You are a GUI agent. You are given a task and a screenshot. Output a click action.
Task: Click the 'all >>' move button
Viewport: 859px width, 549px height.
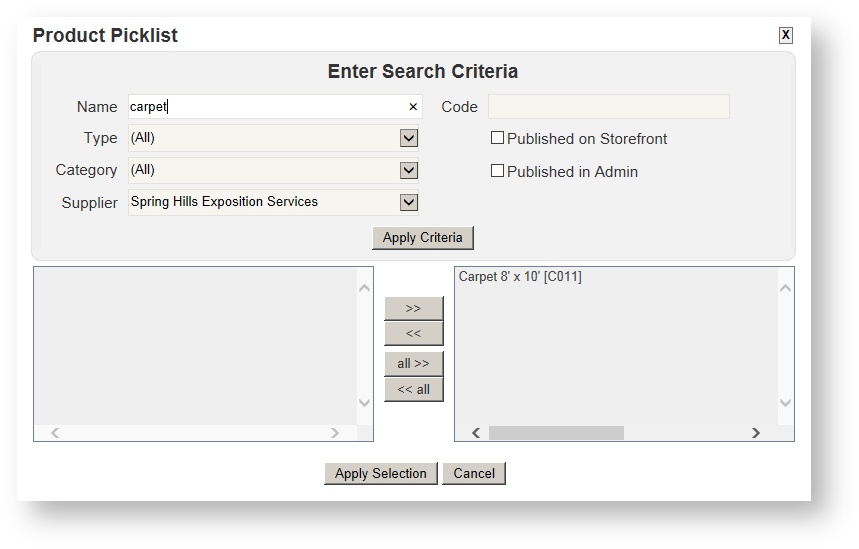pyautogui.click(x=413, y=364)
